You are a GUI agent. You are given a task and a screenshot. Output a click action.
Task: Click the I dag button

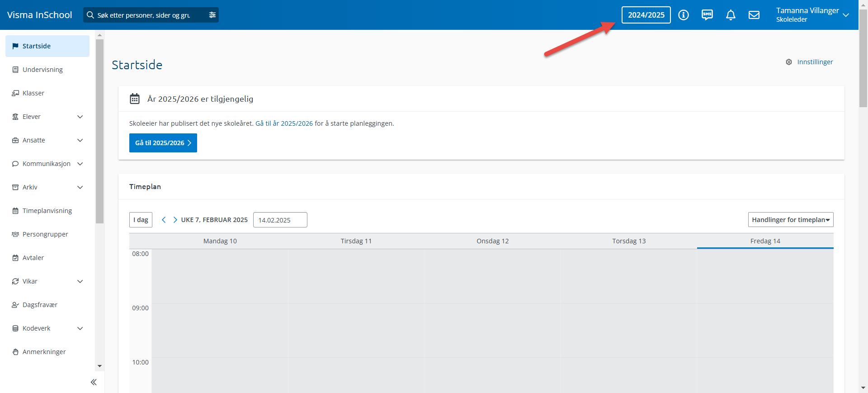(141, 220)
